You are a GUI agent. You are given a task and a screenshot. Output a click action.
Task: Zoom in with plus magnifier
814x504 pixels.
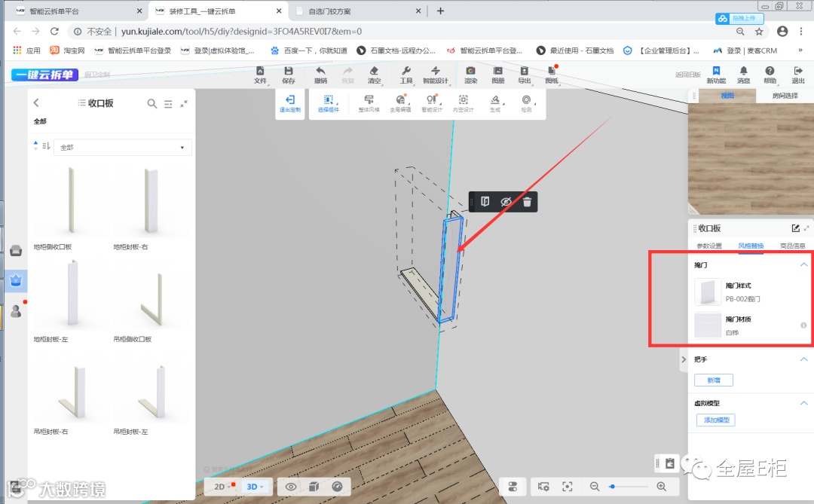click(x=662, y=487)
